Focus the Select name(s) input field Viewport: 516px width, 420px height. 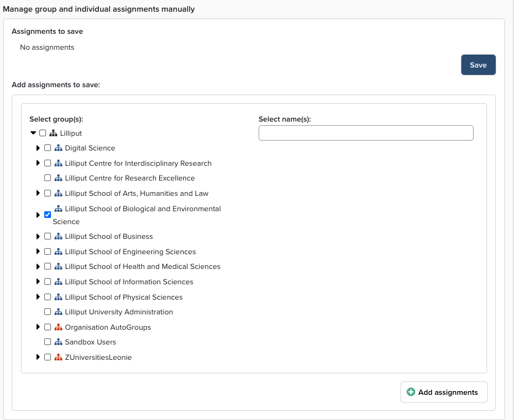tap(365, 133)
